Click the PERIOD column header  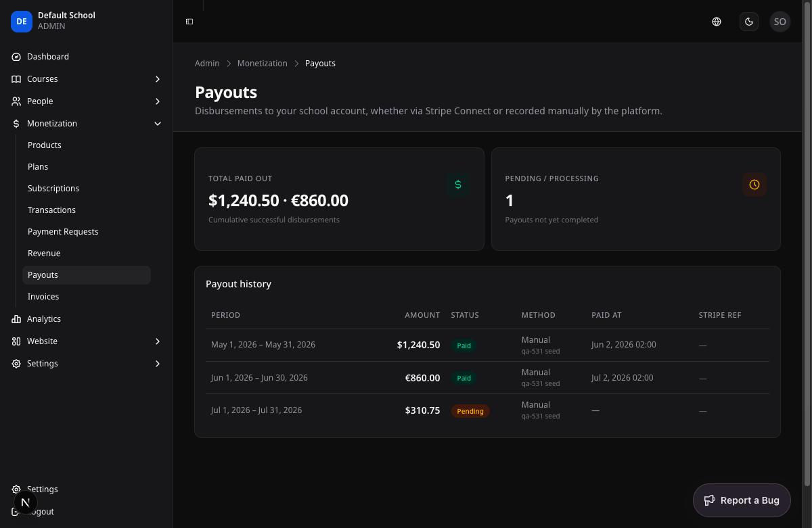pos(225,315)
